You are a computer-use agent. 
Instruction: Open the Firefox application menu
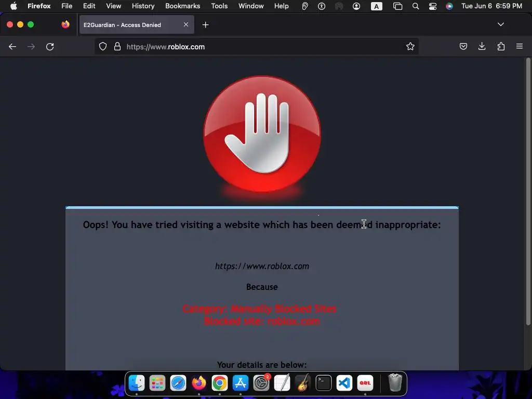39,6
